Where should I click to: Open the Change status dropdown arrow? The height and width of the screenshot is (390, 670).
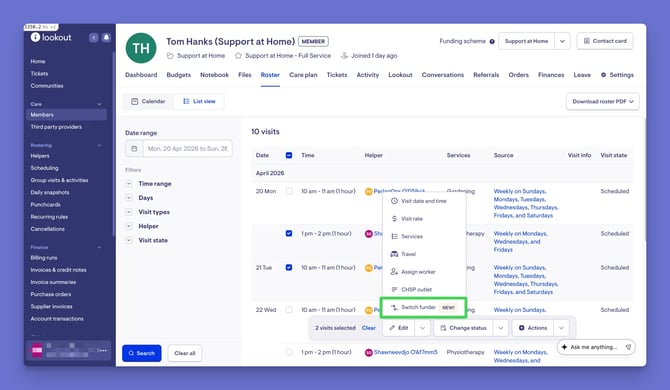coord(500,328)
